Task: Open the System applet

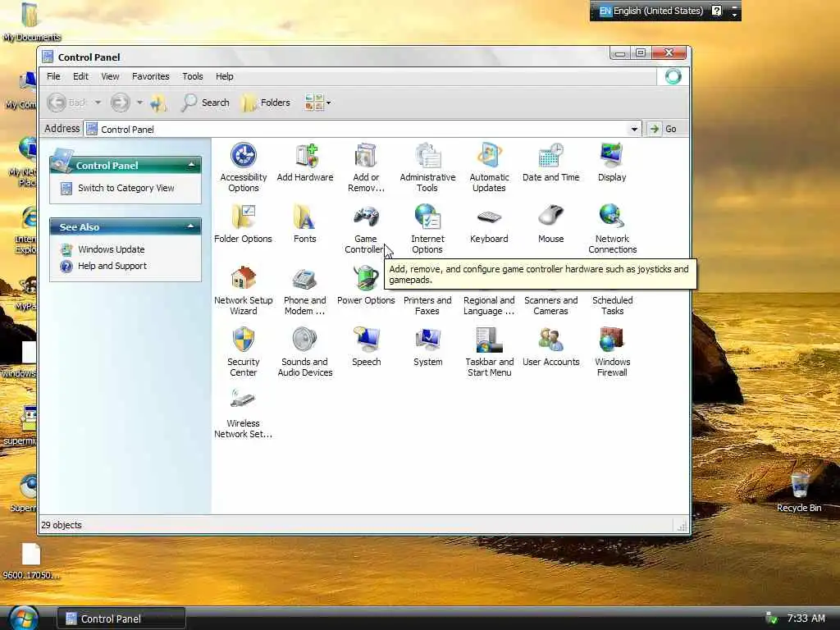Action: pyautogui.click(x=428, y=347)
